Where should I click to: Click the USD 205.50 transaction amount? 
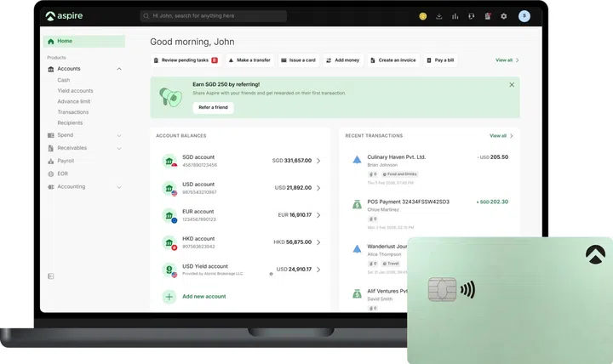tap(494, 157)
